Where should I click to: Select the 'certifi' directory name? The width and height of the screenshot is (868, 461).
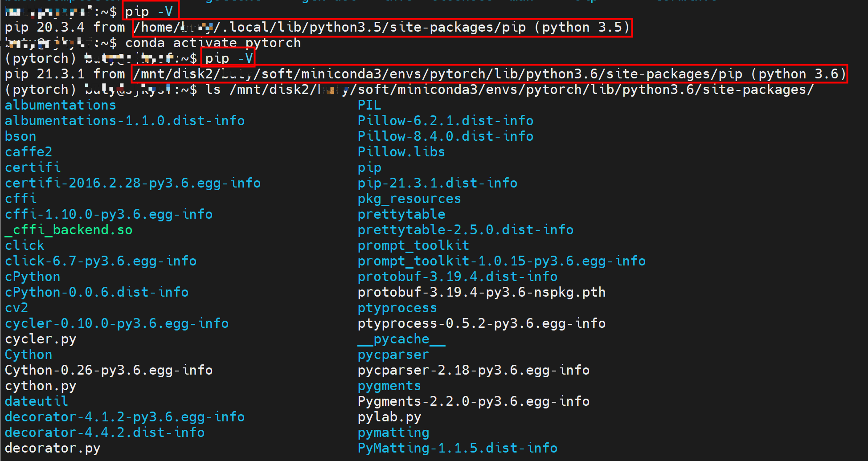pyautogui.click(x=33, y=167)
